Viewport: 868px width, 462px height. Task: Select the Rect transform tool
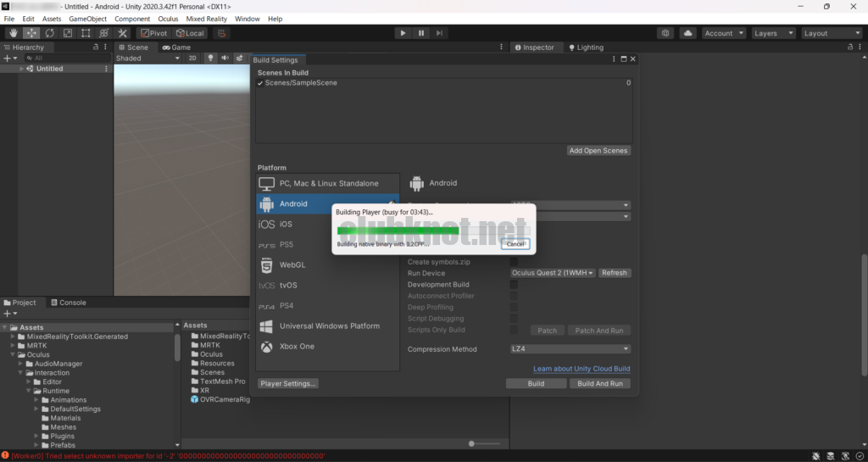pos(86,33)
